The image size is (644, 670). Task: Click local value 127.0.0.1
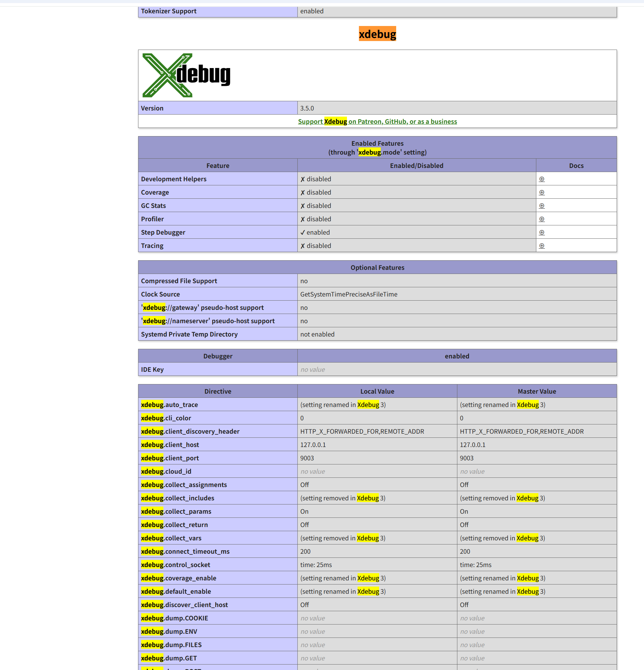[x=313, y=445]
